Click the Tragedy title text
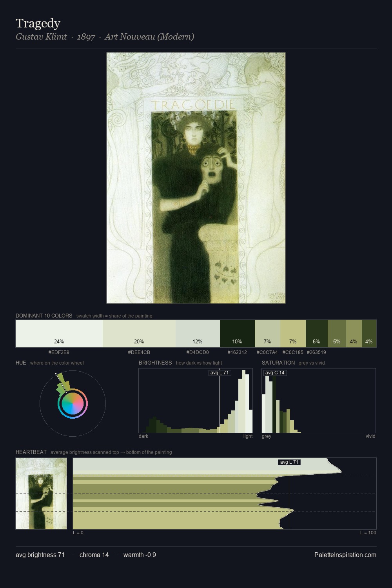The image size is (392, 588). (x=38, y=24)
